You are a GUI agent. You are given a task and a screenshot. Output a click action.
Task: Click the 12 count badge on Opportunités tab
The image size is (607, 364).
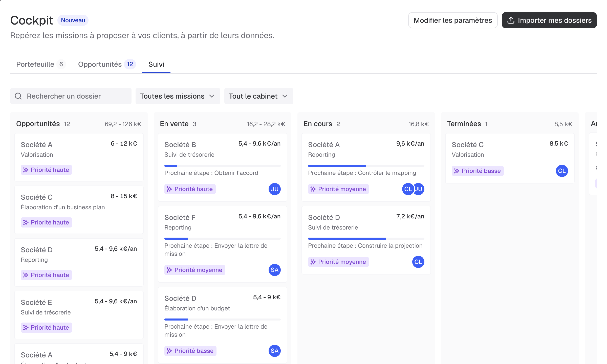tap(130, 64)
